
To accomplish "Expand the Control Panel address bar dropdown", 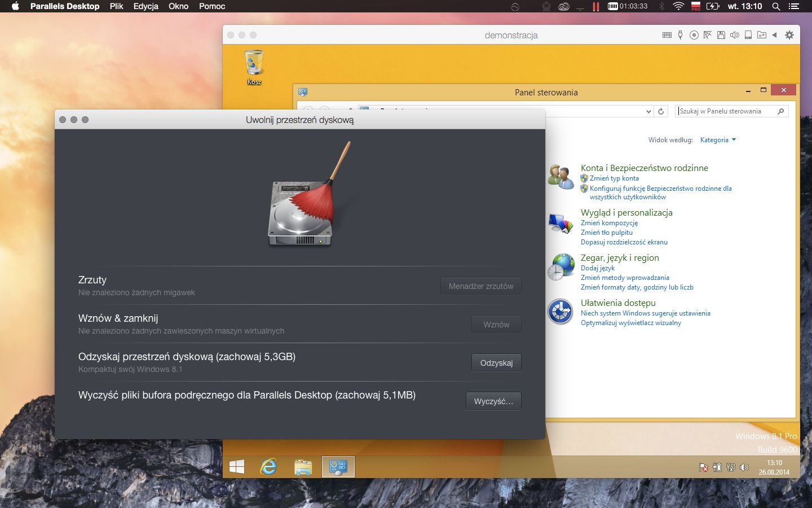I will [648, 112].
